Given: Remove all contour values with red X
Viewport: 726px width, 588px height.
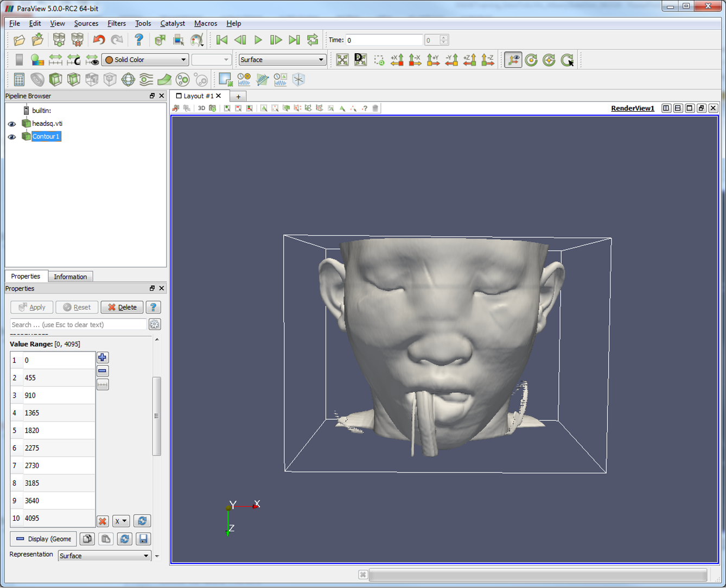Looking at the screenshot, I should point(103,521).
